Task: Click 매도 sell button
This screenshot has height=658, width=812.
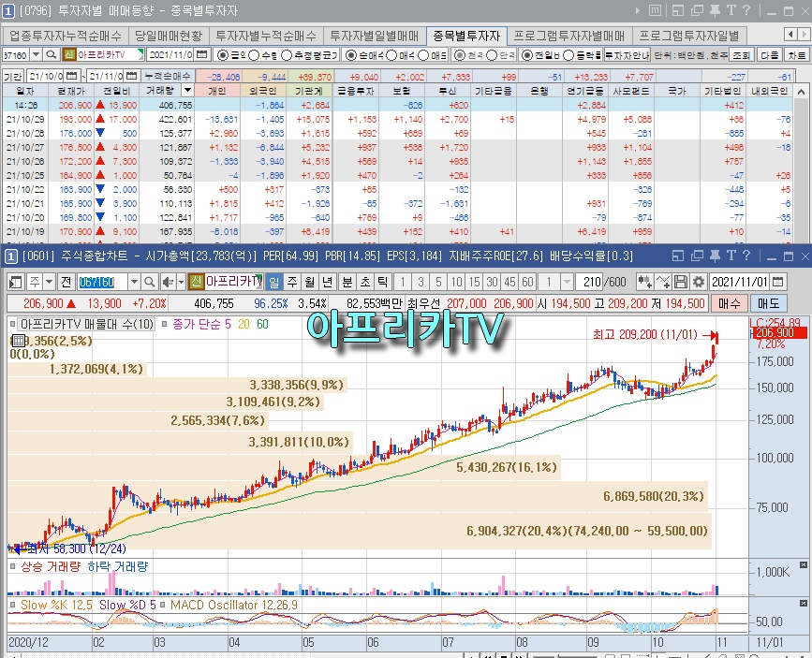Action: coord(769,303)
